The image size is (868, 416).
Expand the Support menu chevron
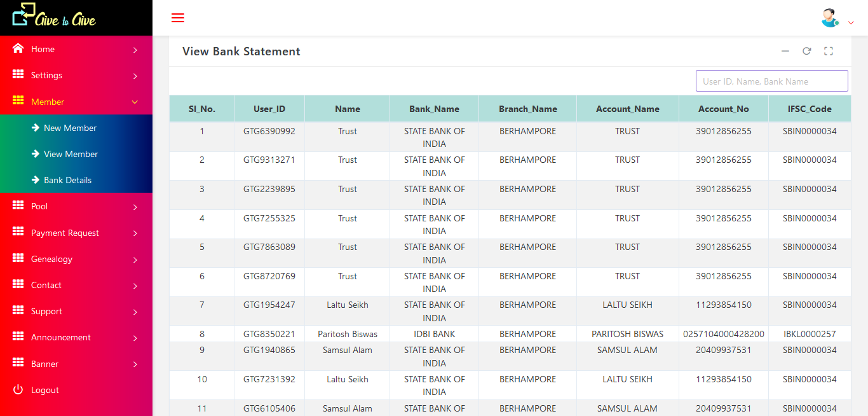pos(135,312)
